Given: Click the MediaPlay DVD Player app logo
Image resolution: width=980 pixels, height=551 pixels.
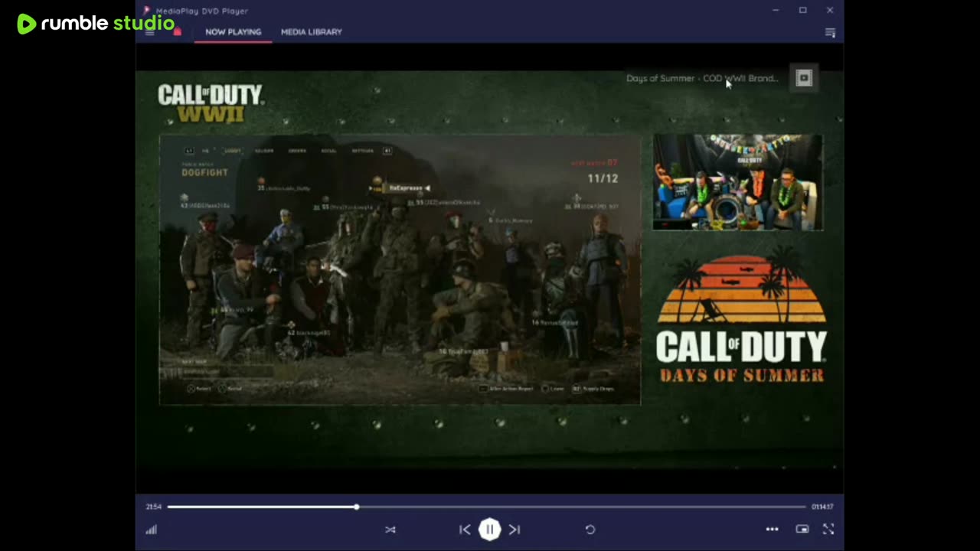Looking at the screenshot, I should pyautogui.click(x=147, y=11).
